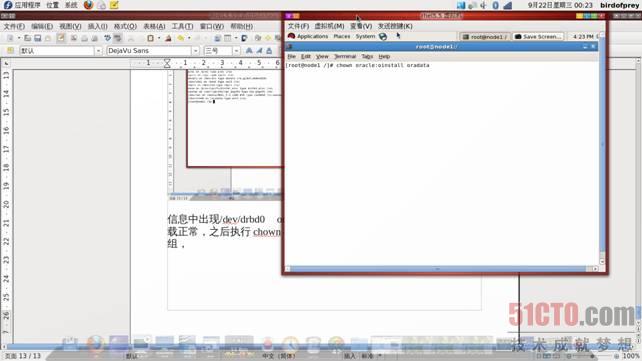Click the web browser globe icon beside System
The height and width of the screenshot is (361, 642).
click(383, 36)
